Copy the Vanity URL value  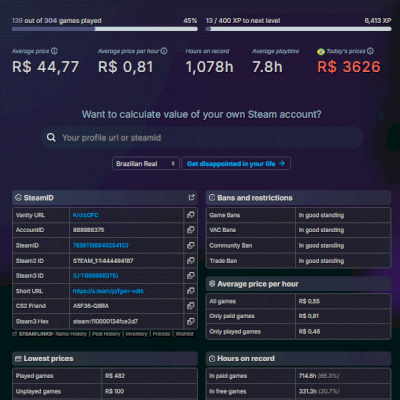pos(191,215)
